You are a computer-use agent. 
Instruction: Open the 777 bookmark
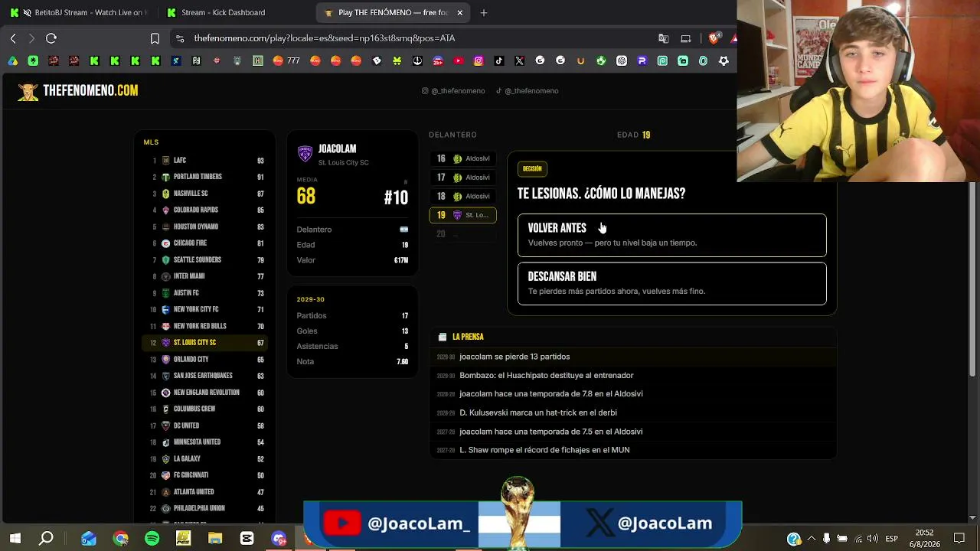286,61
